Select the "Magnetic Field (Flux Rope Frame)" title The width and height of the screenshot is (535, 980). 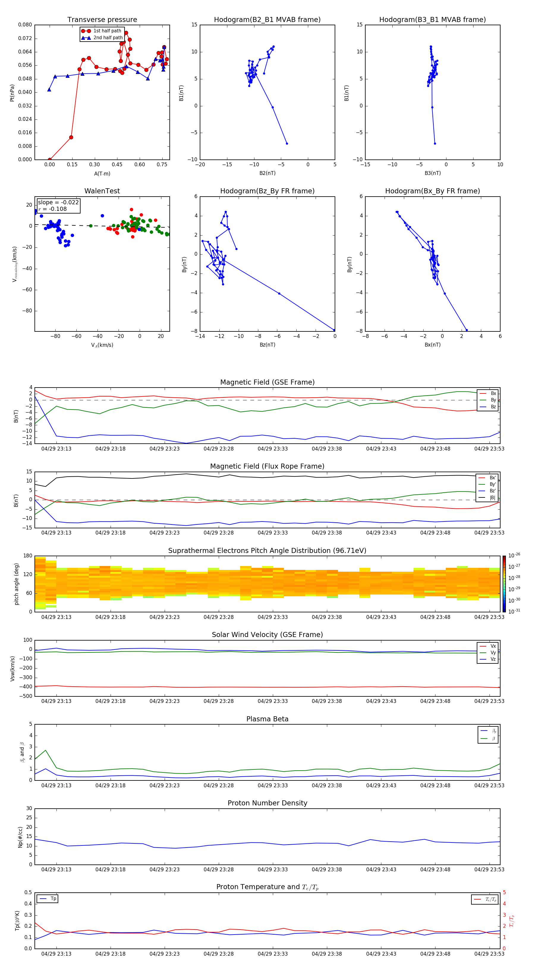pyautogui.click(x=267, y=467)
